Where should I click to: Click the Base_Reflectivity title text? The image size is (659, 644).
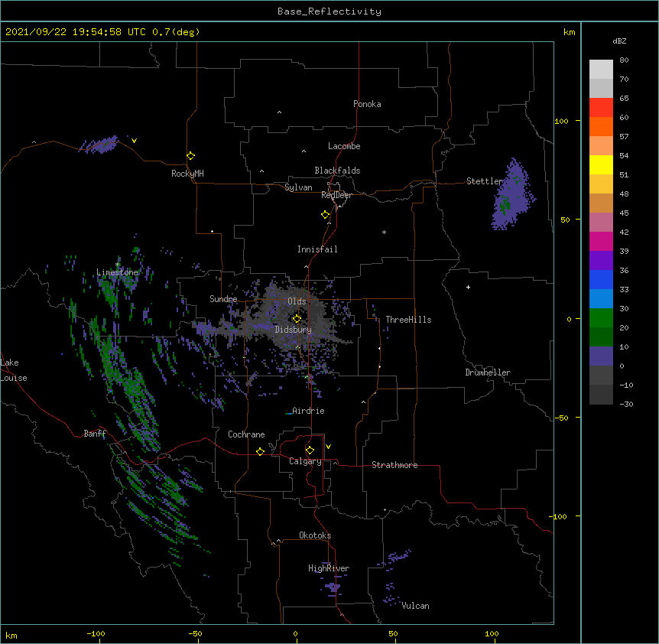point(329,11)
